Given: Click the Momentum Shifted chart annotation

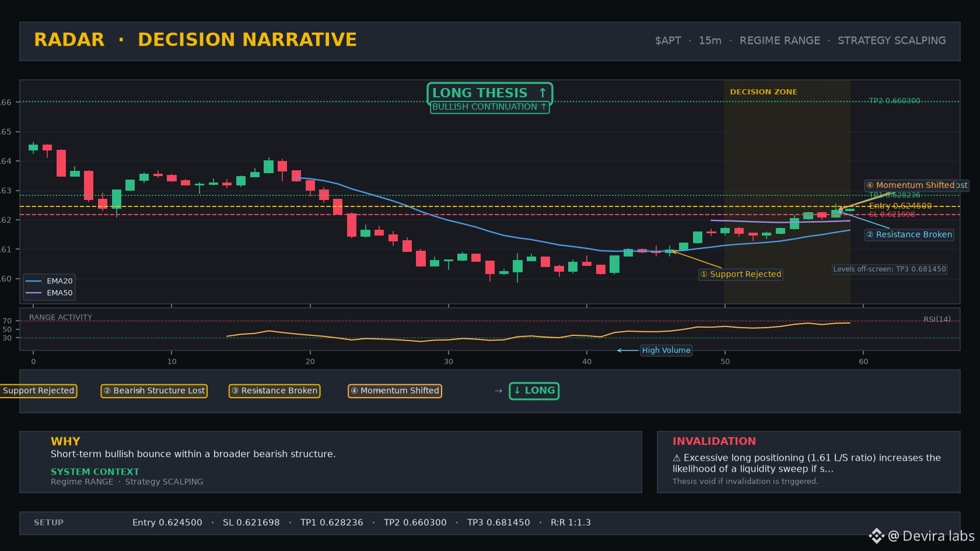Looking at the screenshot, I should coord(916,185).
